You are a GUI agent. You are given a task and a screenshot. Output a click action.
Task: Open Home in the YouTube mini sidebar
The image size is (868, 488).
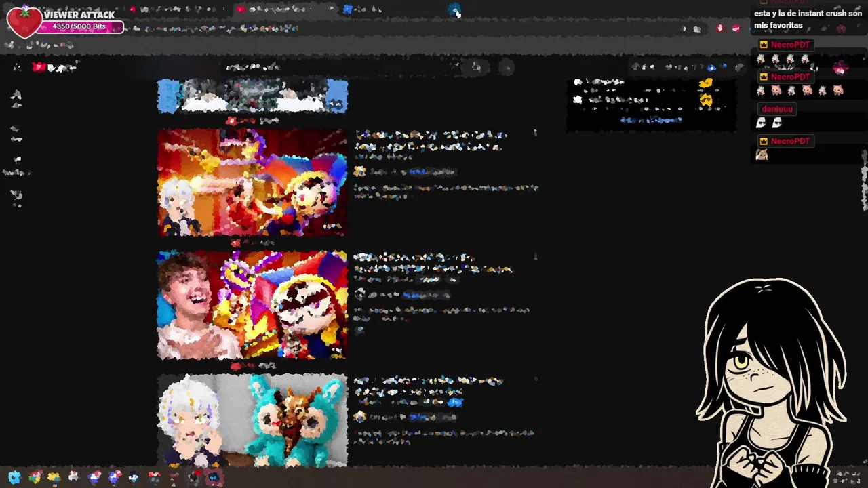(16, 99)
